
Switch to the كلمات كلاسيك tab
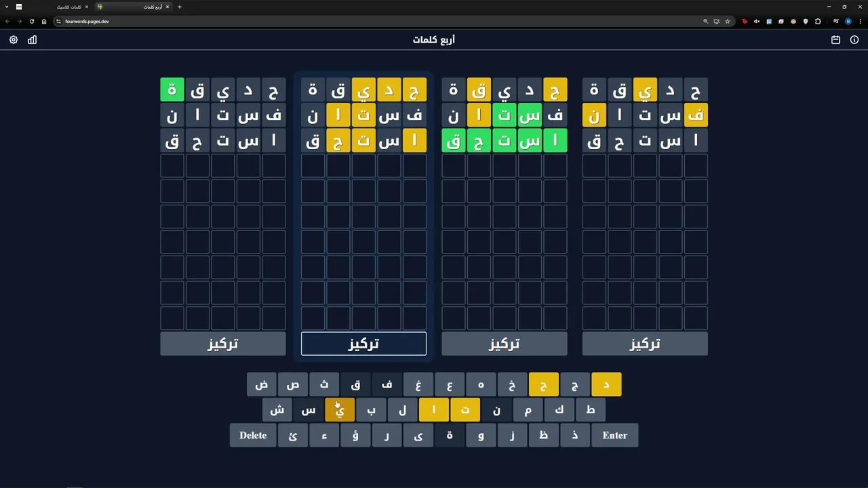[54, 7]
